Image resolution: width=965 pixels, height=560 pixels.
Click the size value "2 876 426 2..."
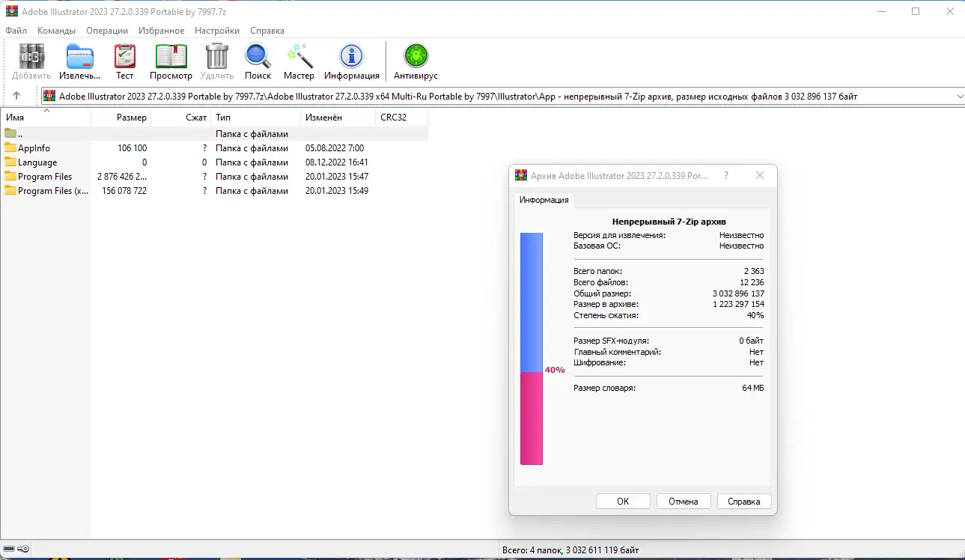coord(122,177)
